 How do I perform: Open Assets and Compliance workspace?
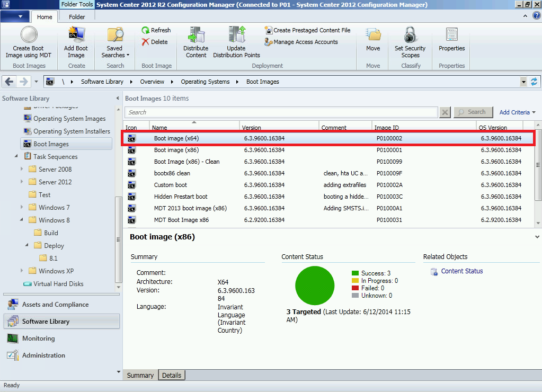[x=62, y=305]
